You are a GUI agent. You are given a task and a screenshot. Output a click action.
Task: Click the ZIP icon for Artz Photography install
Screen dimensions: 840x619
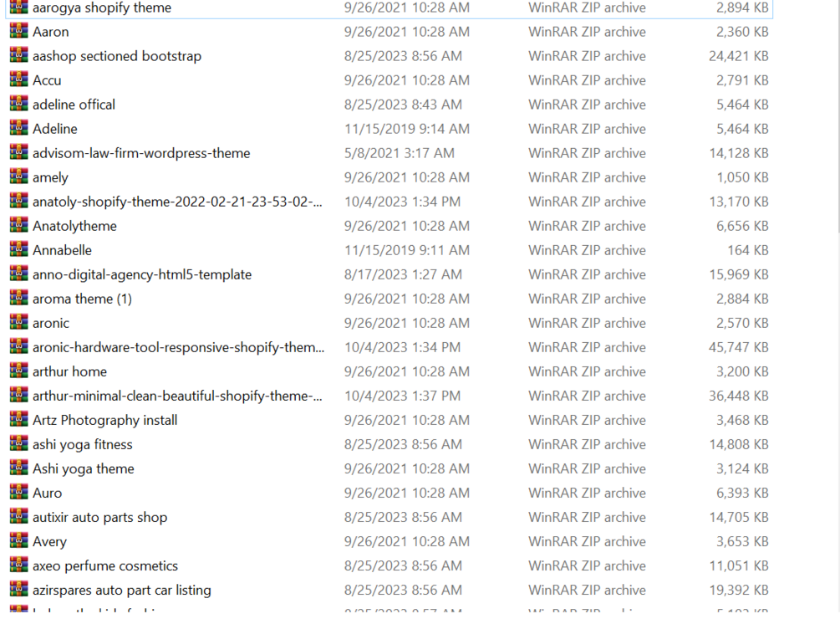click(18, 419)
